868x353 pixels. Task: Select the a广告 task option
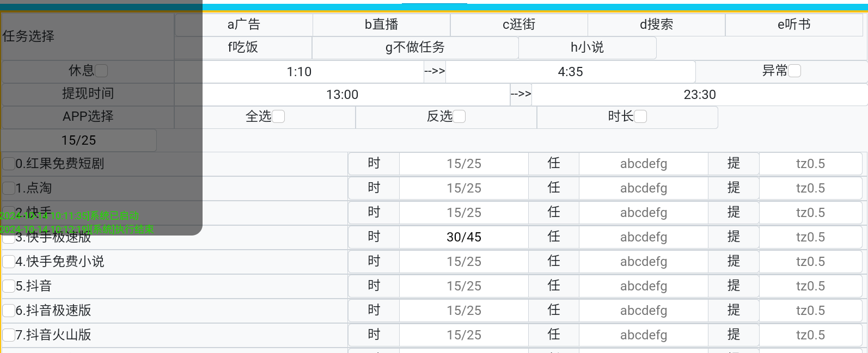(x=243, y=24)
